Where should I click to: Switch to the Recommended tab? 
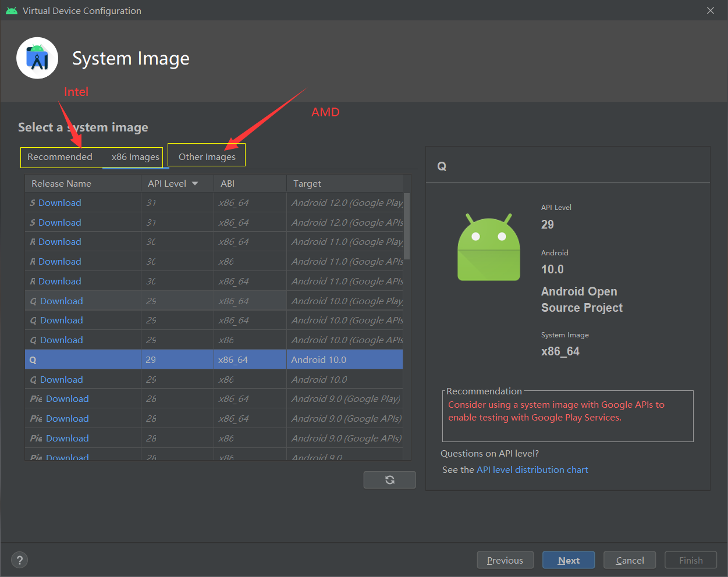(60, 157)
